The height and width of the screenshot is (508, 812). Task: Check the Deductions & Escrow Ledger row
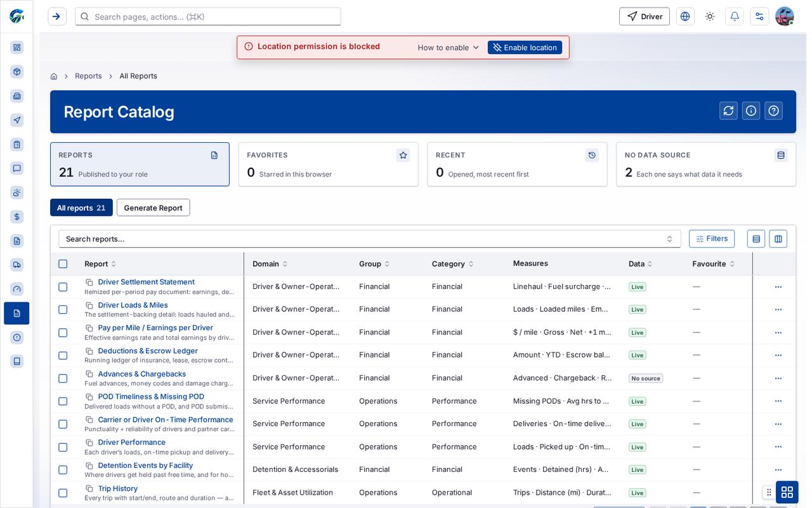[x=63, y=356]
